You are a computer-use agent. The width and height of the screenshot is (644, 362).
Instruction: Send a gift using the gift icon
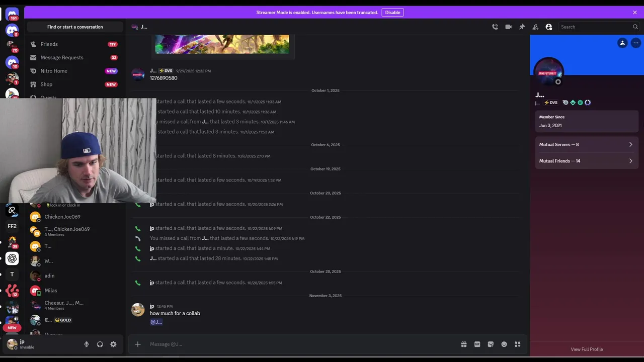(464, 344)
